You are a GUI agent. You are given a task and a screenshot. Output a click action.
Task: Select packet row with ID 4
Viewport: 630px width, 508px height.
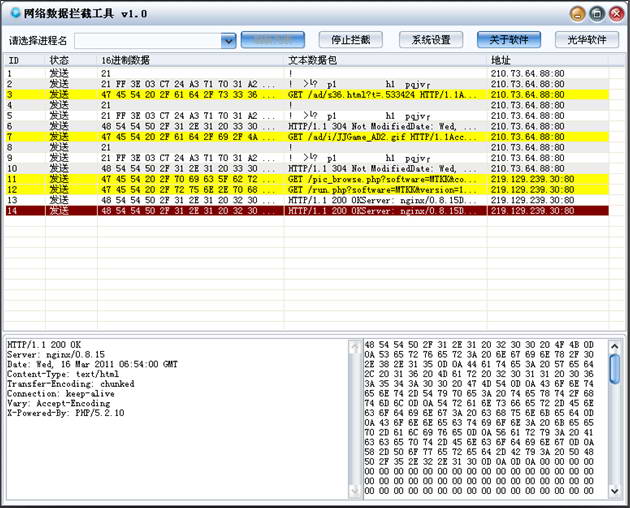pyautogui.click(x=307, y=105)
